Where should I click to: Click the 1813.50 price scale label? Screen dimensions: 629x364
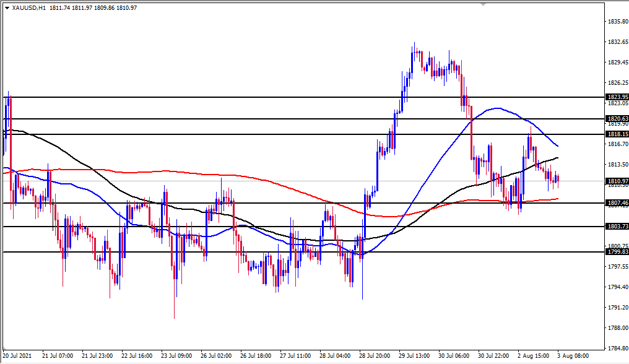(x=618, y=164)
